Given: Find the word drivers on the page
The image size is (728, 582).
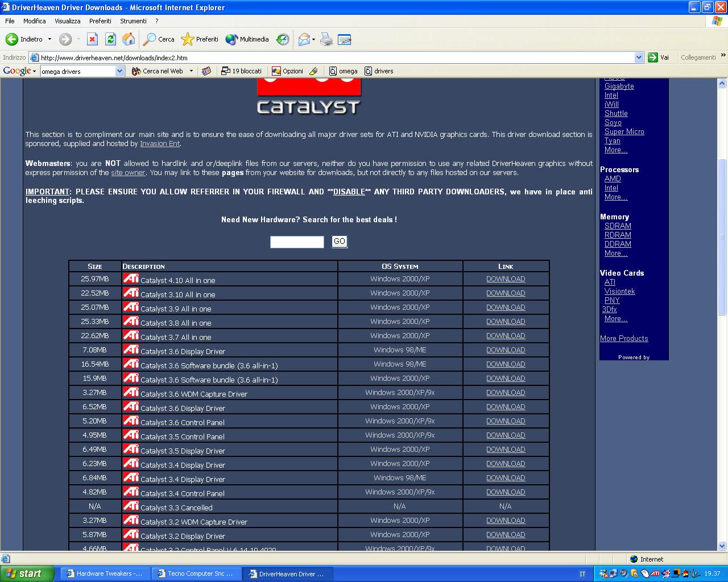Looking at the screenshot, I should pyautogui.click(x=379, y=71).
